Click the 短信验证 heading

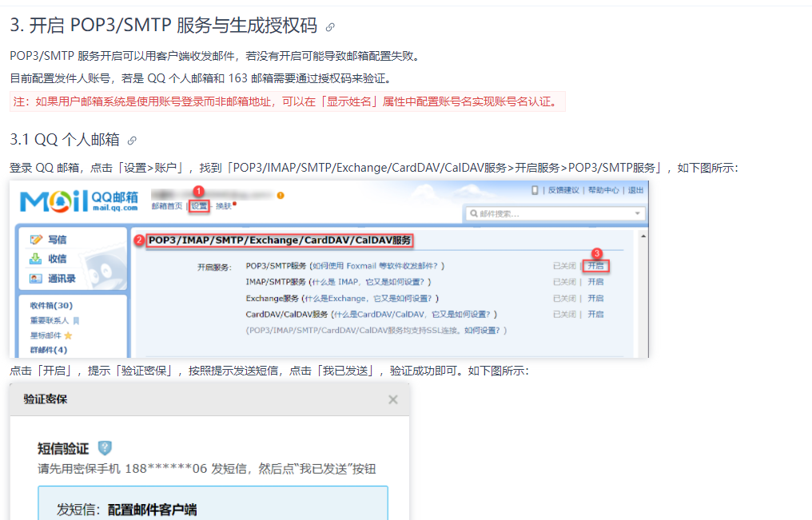pyautogui.click(x=63, y=449)
